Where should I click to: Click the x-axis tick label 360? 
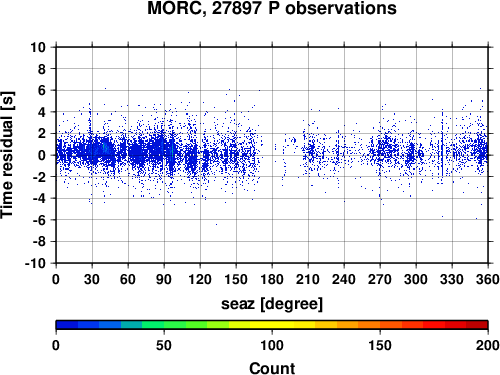coord(488,279)
